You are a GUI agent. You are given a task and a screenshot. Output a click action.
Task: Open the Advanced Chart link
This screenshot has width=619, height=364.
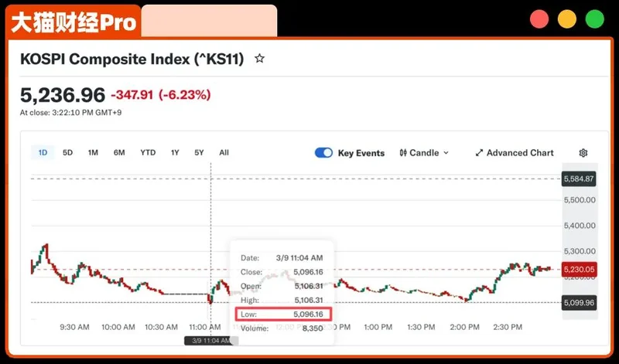pos(519,153)
